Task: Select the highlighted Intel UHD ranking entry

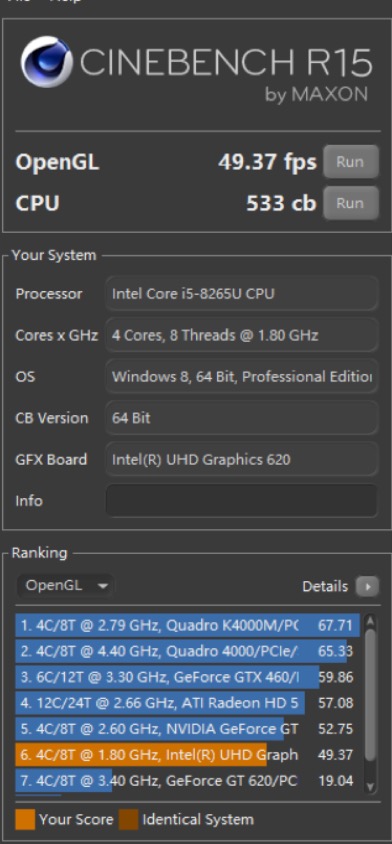Action: coord(187,755)
